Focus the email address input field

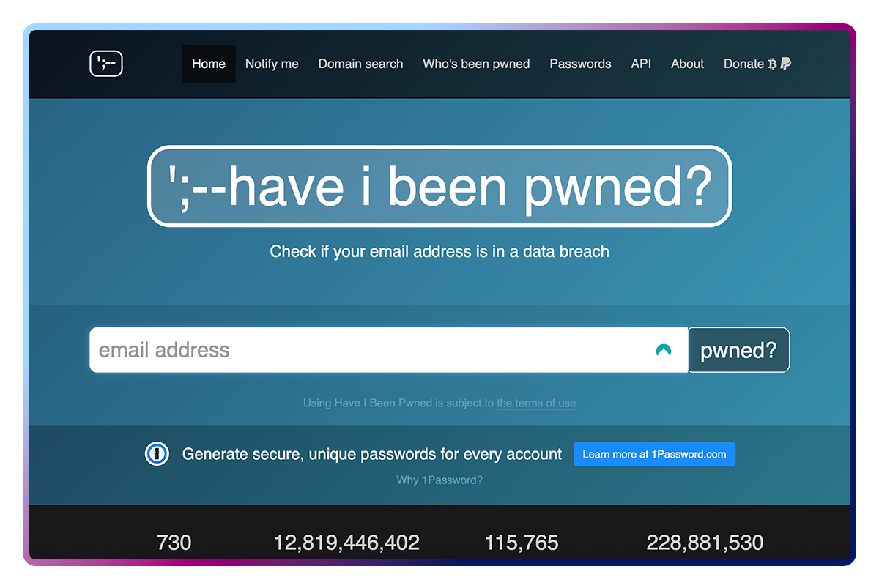coord(366,350)
